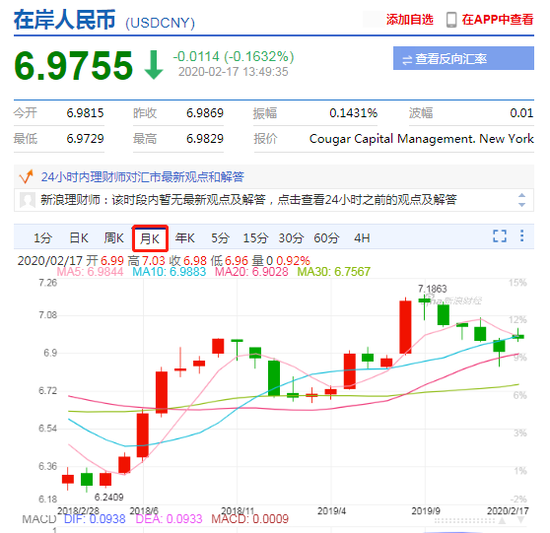
Task: Open 24小时内理财师对汇市最新观点和解答 link
Action: (x=142, y=177)
